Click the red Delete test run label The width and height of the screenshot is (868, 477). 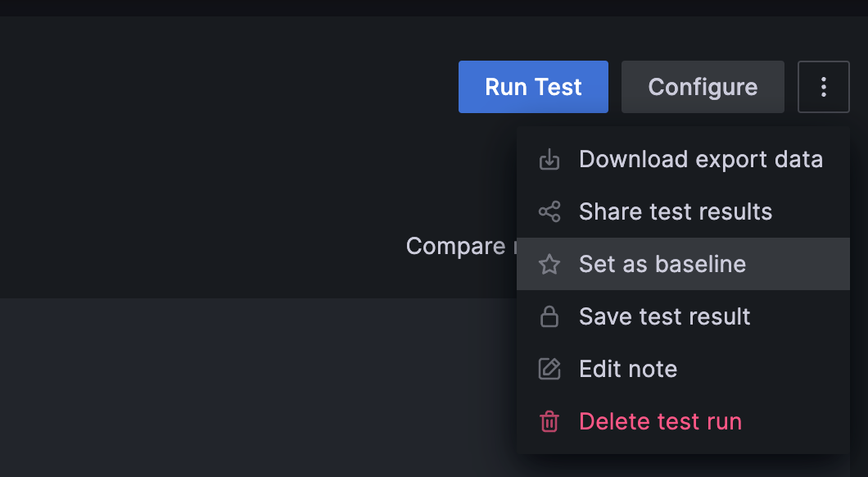pyautogui.click(x=660, y=421)
